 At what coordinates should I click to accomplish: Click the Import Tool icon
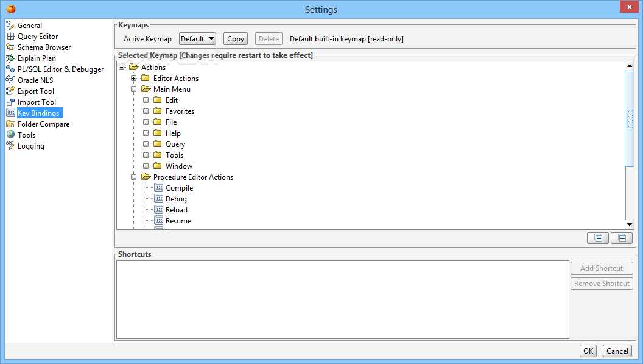11,102
